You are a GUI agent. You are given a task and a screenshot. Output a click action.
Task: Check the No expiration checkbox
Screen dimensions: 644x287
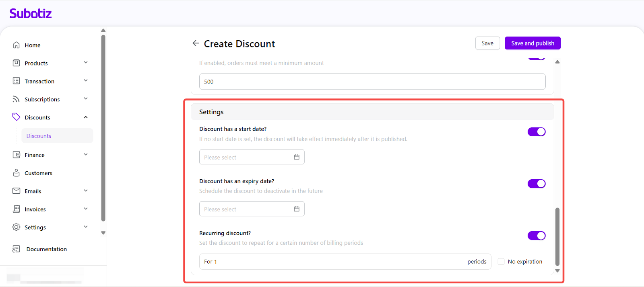click(x=501, y=262)
